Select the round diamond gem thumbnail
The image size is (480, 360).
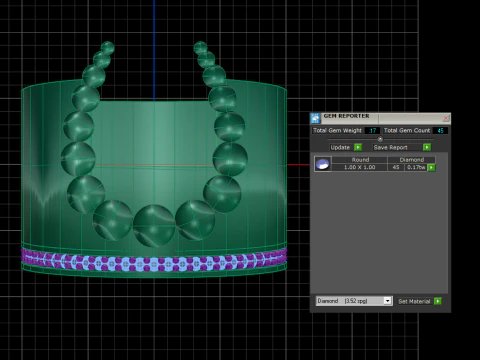(323, 164)
